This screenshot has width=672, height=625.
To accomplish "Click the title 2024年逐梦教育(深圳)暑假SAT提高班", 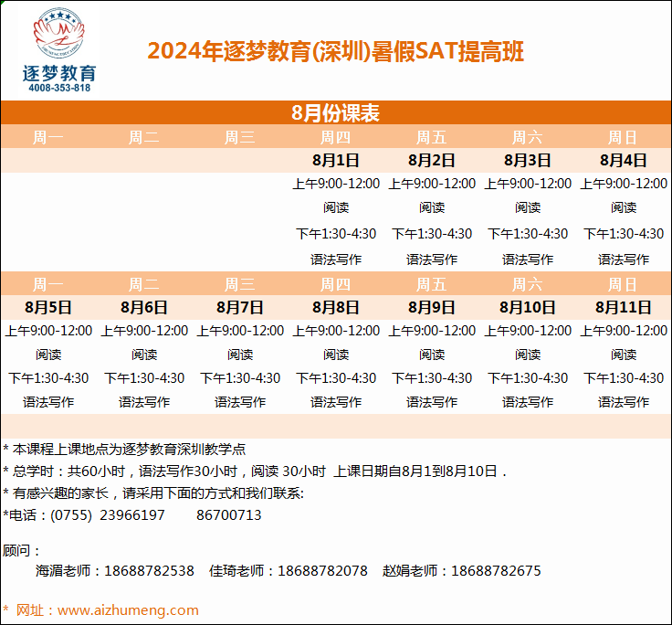I will [x=336, y=51].
